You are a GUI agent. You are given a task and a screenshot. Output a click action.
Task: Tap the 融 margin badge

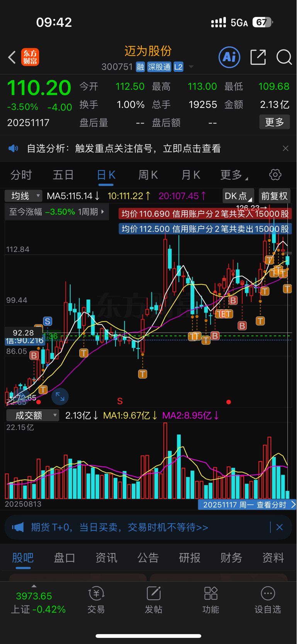click(140, 67)
